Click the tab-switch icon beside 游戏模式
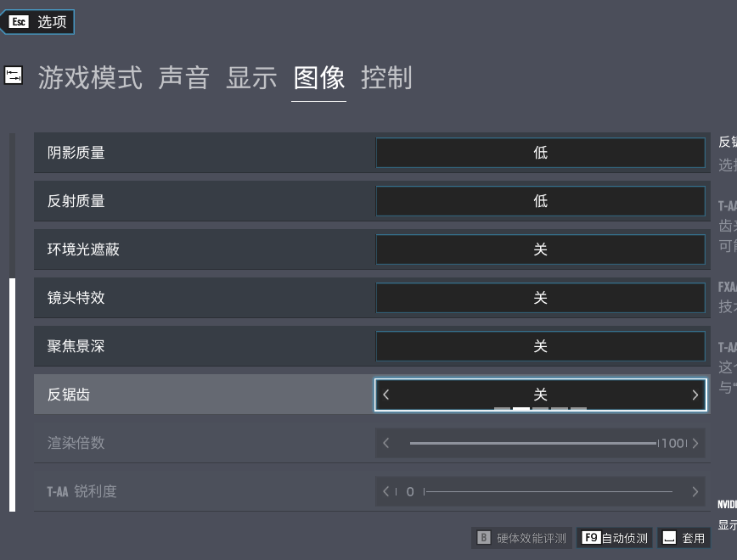Image resolution: width=737 pixels, height=560 pixels. click(14, 76)
